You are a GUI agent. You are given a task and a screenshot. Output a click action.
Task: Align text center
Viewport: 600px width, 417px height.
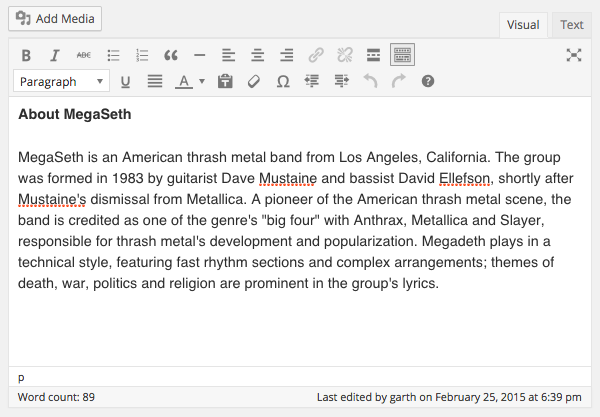click(258, 55)
